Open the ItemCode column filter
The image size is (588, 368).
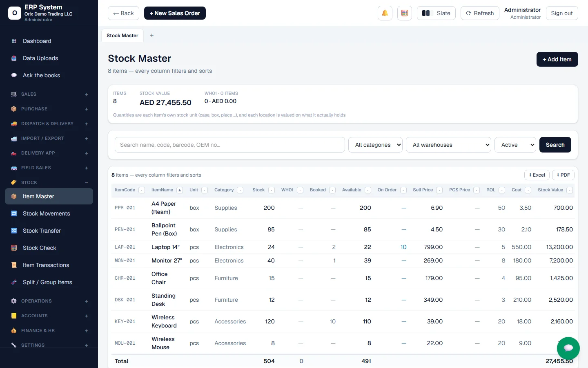[142, 190]
